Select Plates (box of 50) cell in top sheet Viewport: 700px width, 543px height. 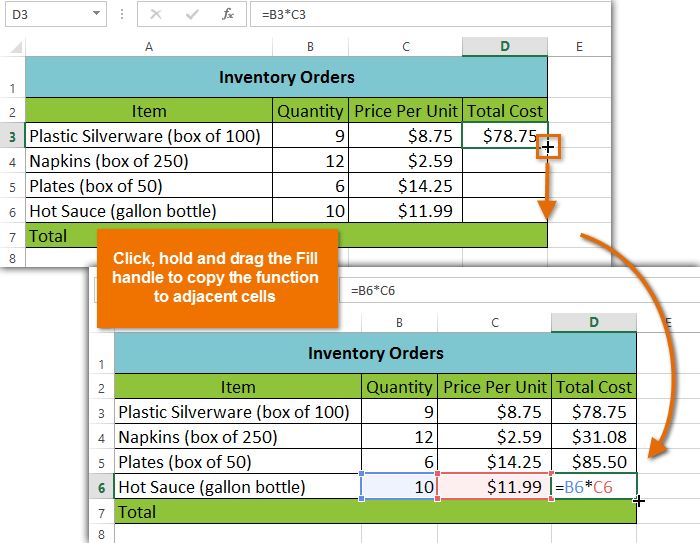click(x=149, y=186)
